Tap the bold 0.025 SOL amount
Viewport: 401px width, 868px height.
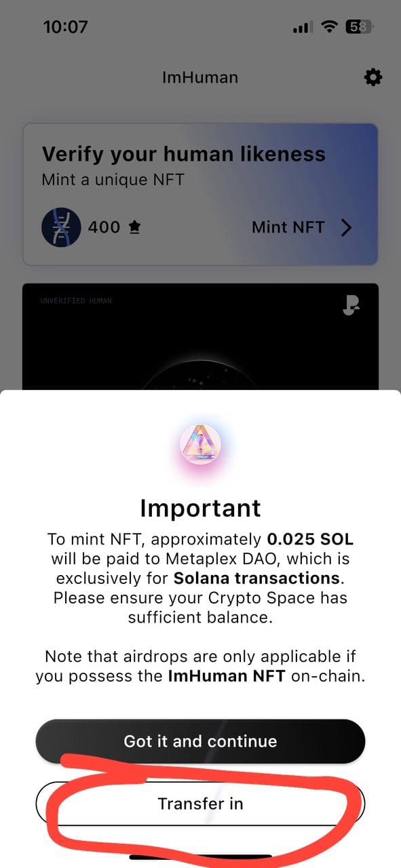pyautogui.click(x=310, y=540)
